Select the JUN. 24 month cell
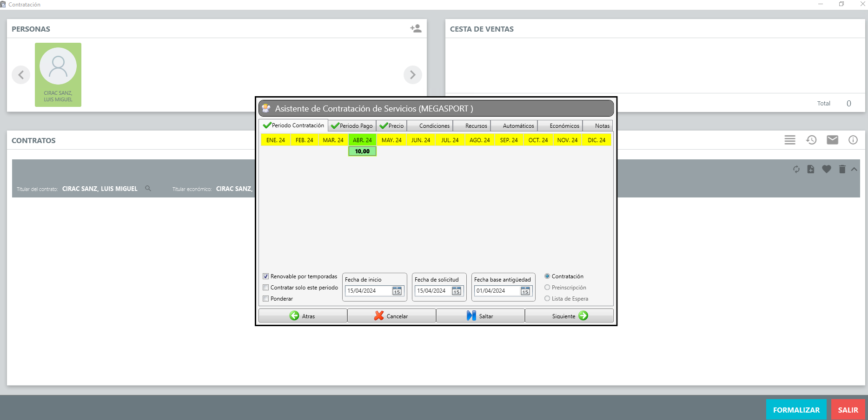The width and height of the screenshot is (868, 420). pyautogui.click(x=421, y=140)
